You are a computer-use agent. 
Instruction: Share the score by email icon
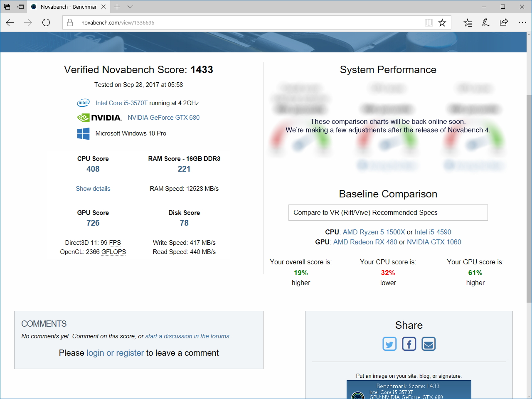click(x=429, y=344)
